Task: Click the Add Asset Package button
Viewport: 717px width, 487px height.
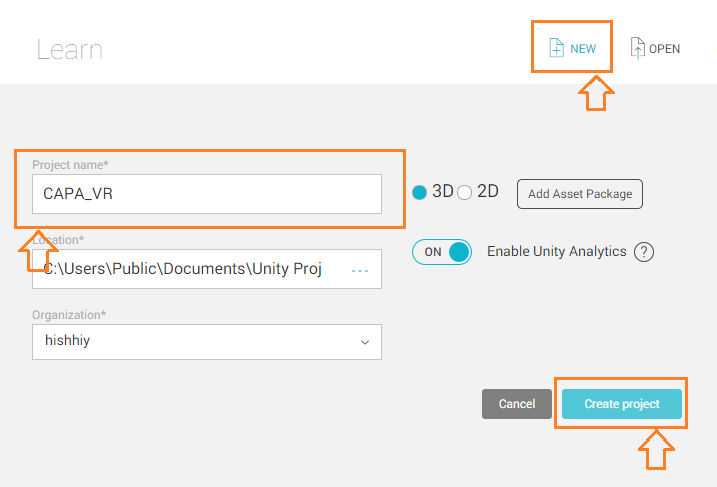Action: [x=580, y=194]
